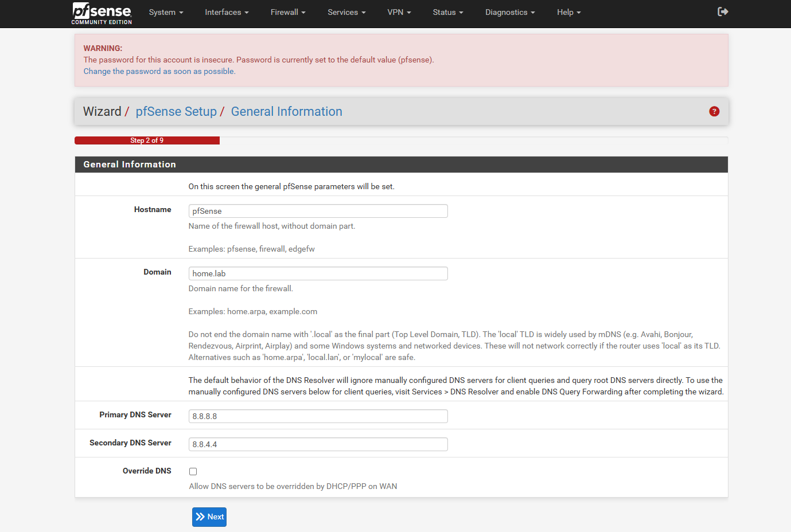Open the pfSense Setup breadcrumb link
791x532 pixels.
176,111
